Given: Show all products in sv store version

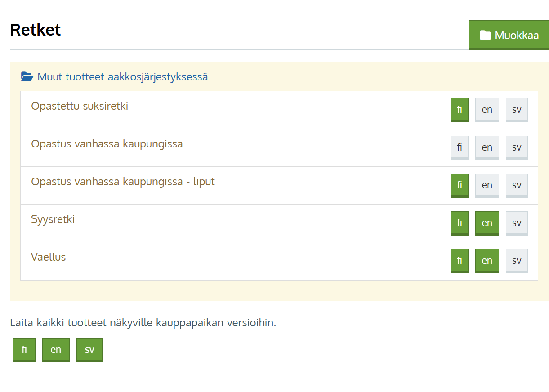Looking at the screenshot, I should [x=89, y=350].
